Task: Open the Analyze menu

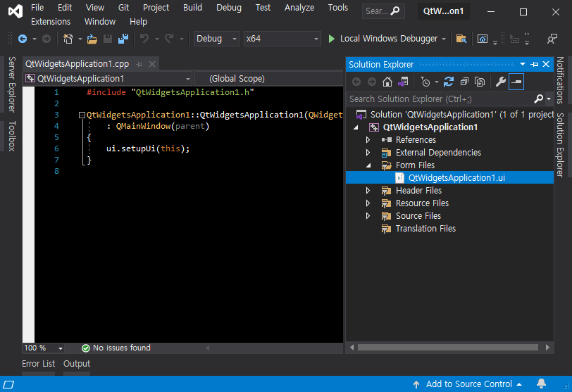Action: pos(299,7)
